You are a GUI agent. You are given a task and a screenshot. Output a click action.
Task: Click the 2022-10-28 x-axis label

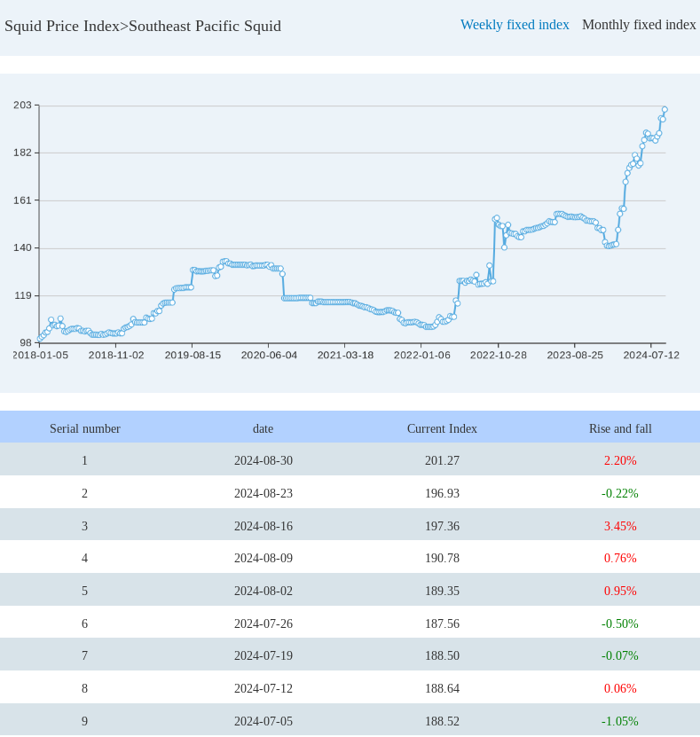click(x=499, y=356)
